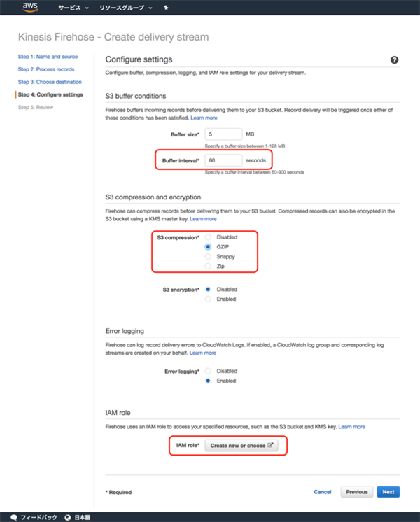The height and width of the screenshot is (522, 420).
Task: Click the Cancel link
Action: tap(323, 492)
